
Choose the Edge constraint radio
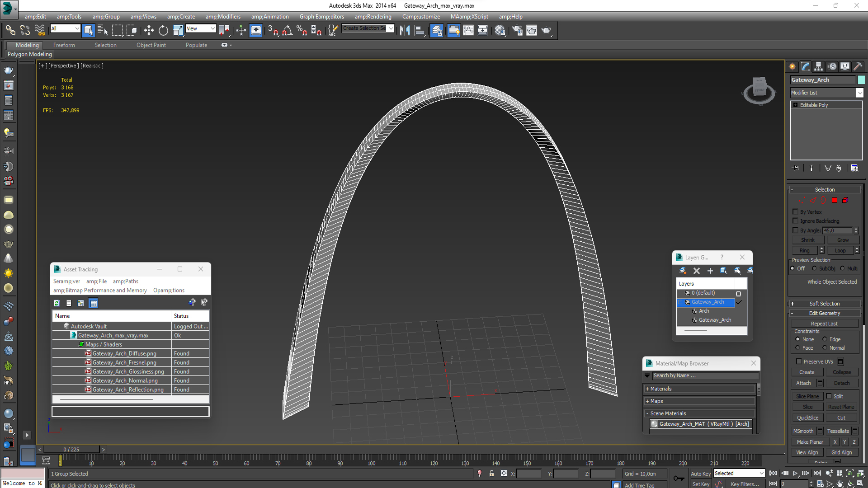click(825, 339)
